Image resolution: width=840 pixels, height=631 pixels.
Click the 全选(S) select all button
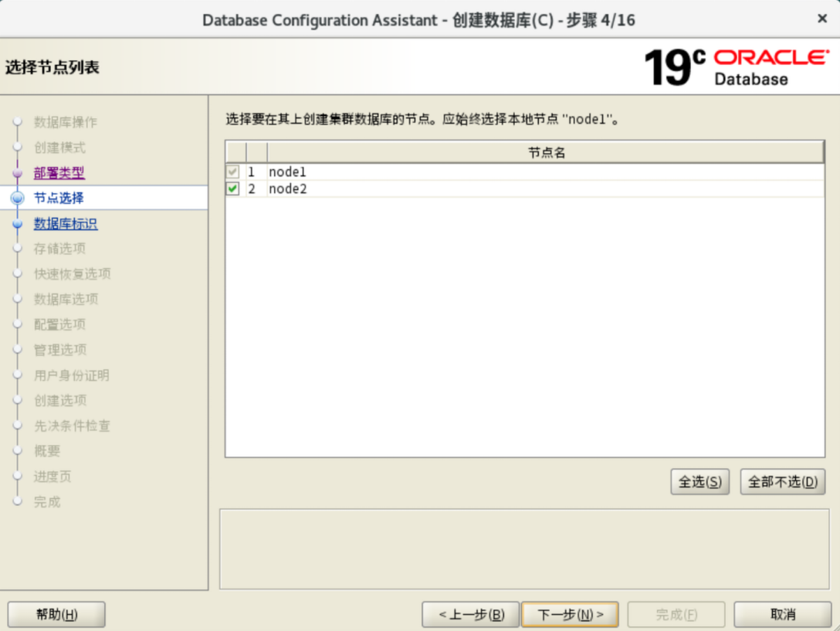[699, 482]
